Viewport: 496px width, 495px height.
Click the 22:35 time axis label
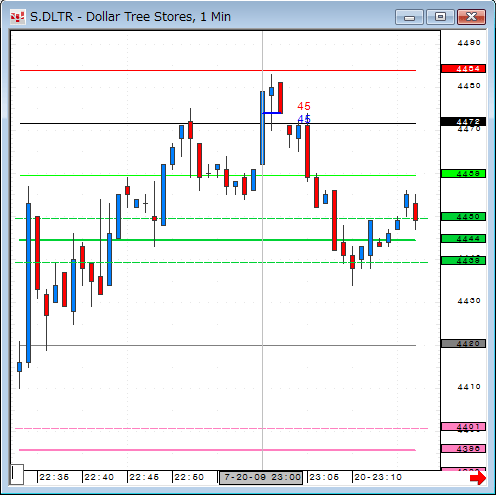pos(54,477)
